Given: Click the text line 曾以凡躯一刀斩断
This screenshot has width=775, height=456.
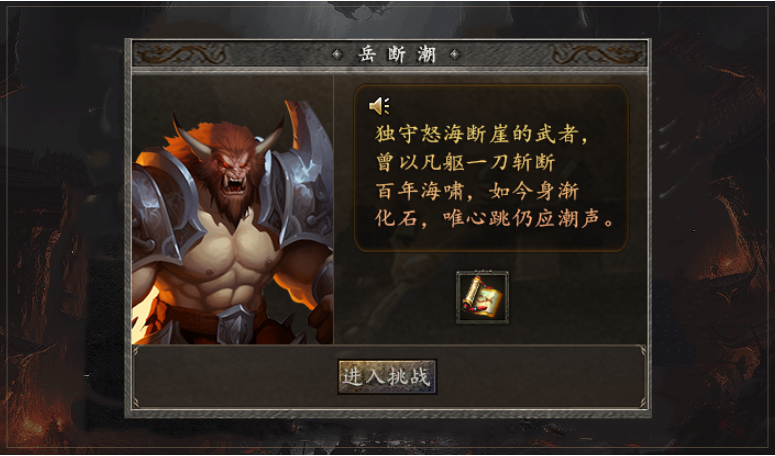Looking at the screenshot, I should click(465, 163).
